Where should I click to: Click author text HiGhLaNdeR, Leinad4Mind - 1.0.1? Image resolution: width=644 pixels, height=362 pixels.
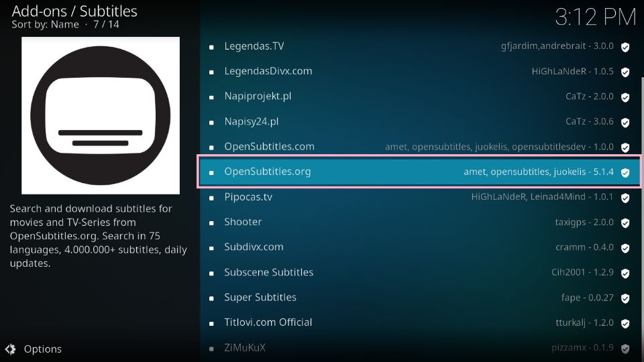[x=542, y=197]
